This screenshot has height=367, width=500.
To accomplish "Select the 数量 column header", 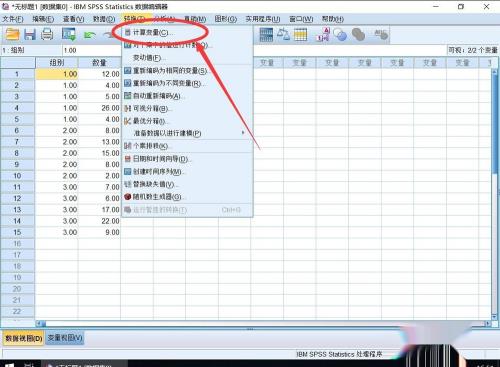I will tap(99, 63).
